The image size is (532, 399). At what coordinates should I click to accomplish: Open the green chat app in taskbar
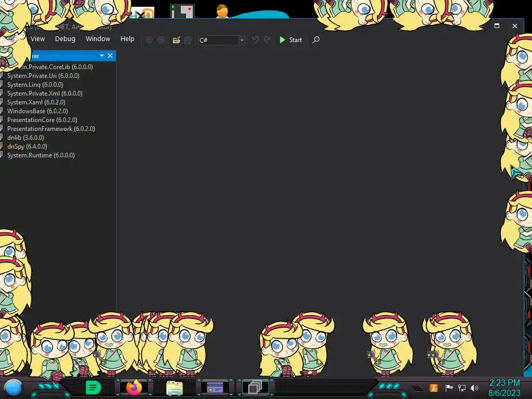[94, 388]
